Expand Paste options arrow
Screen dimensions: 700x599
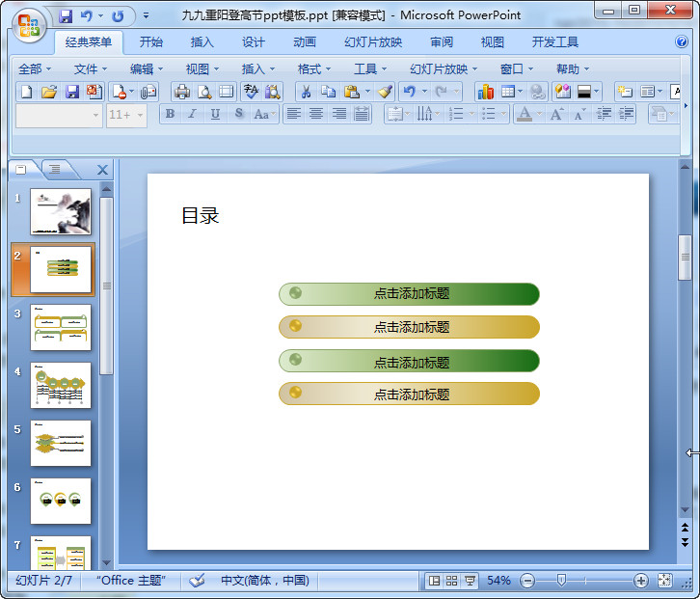click(x=367, y=92)
